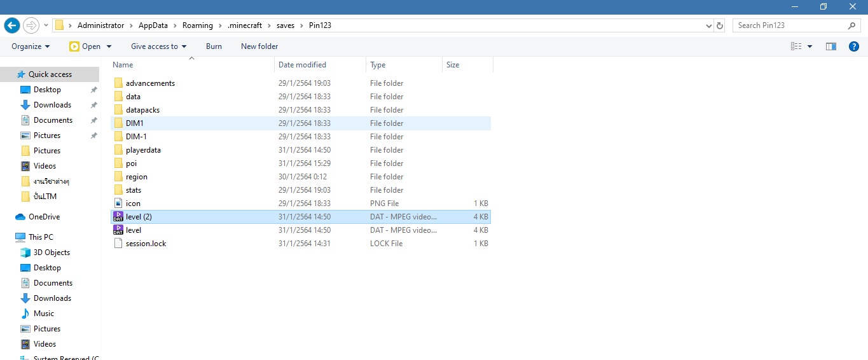Click .minecraft in the address bar path

(x=245, y=25)
